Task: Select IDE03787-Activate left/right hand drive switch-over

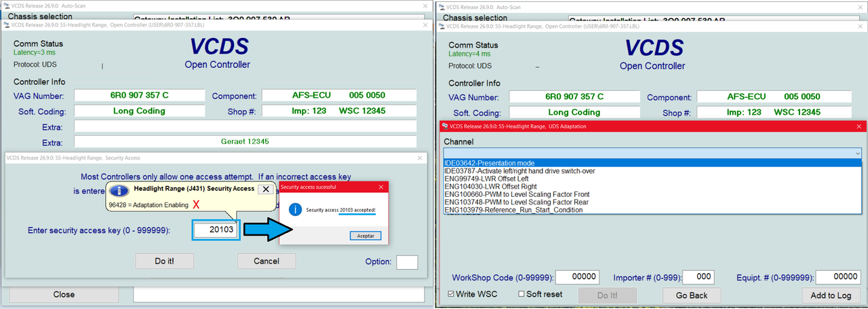Action: (x=652, y=171)
